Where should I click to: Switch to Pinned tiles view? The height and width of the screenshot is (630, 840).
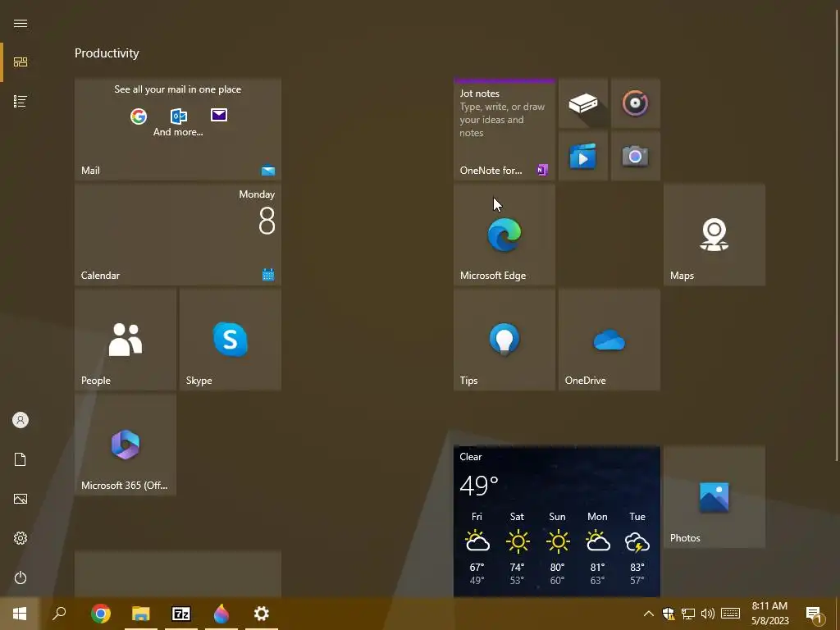pyautogui.click(x=21, y=62)
